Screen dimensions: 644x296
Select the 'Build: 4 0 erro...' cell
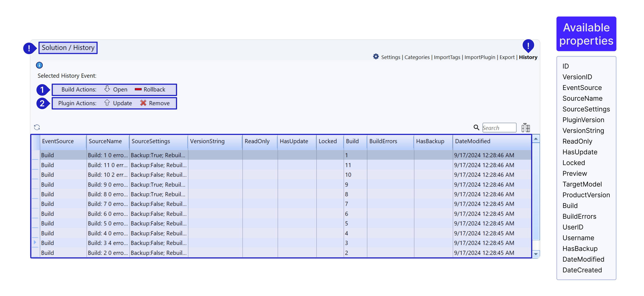(x=108, y=233)
